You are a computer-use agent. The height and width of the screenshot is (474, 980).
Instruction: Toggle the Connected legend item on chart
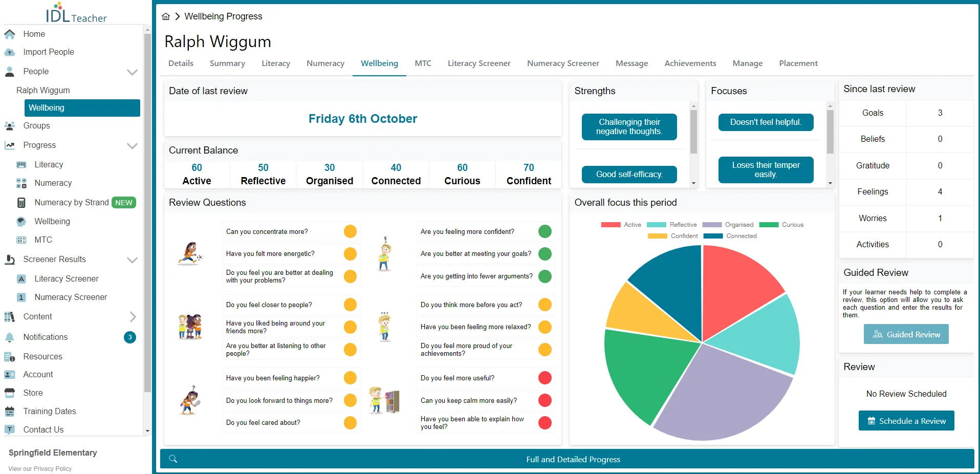[x=730, y=236]
